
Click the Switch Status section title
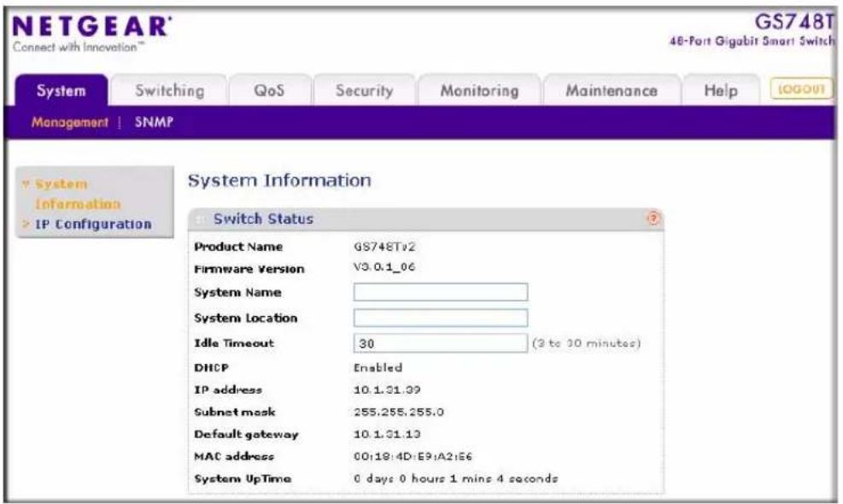[x=263, y=219]
